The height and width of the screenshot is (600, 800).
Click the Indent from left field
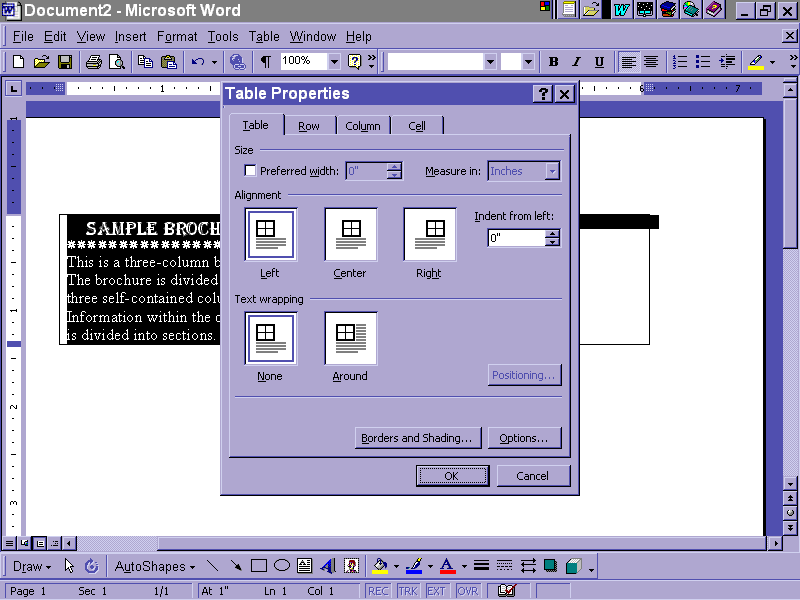(516, 238)
